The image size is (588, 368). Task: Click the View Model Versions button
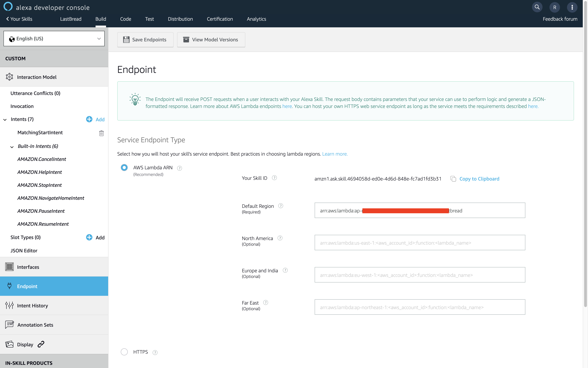click(211, 40)
